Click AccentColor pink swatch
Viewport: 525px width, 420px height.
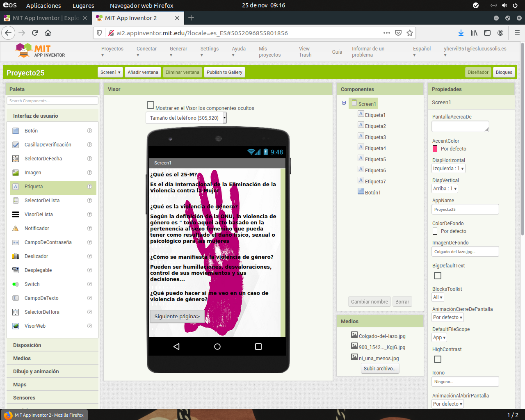click(435, 149)
